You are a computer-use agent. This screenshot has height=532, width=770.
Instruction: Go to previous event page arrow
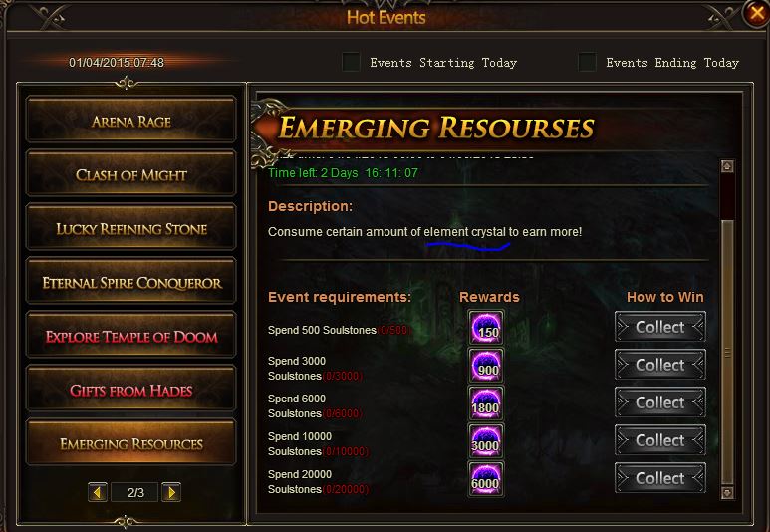(x=98, y=492)
